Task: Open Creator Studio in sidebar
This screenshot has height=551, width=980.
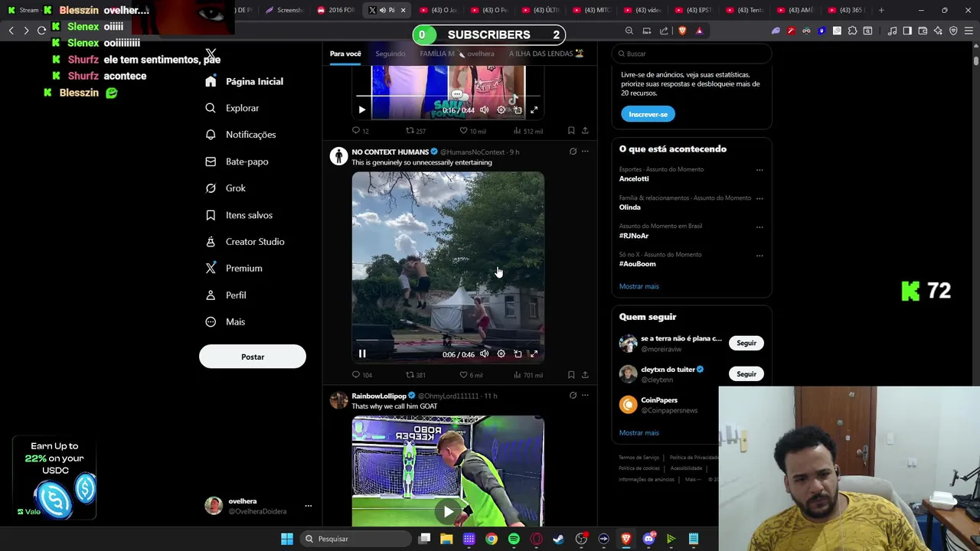Action: point(245,242)
